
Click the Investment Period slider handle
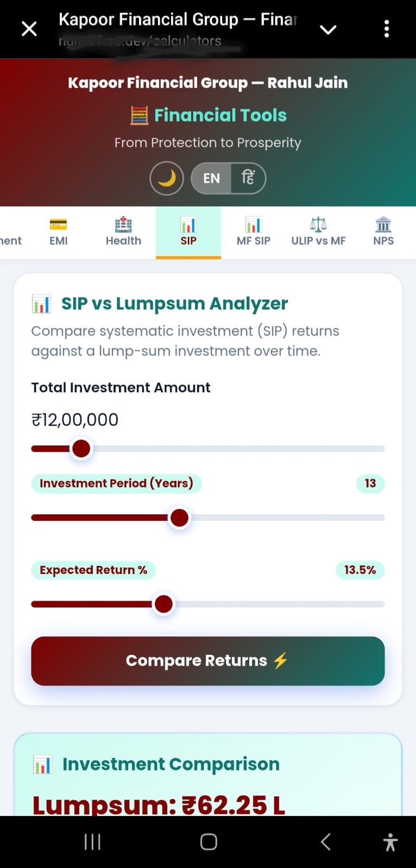[179, 518]
